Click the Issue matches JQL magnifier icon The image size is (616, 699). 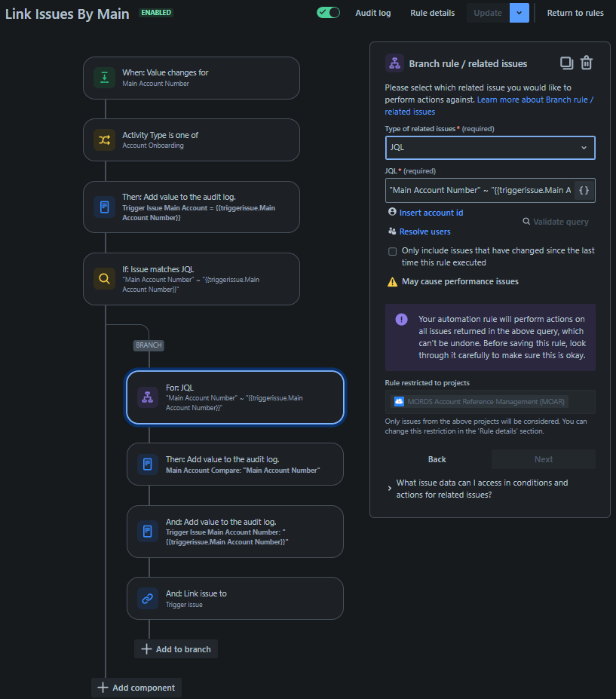(104, 278)
